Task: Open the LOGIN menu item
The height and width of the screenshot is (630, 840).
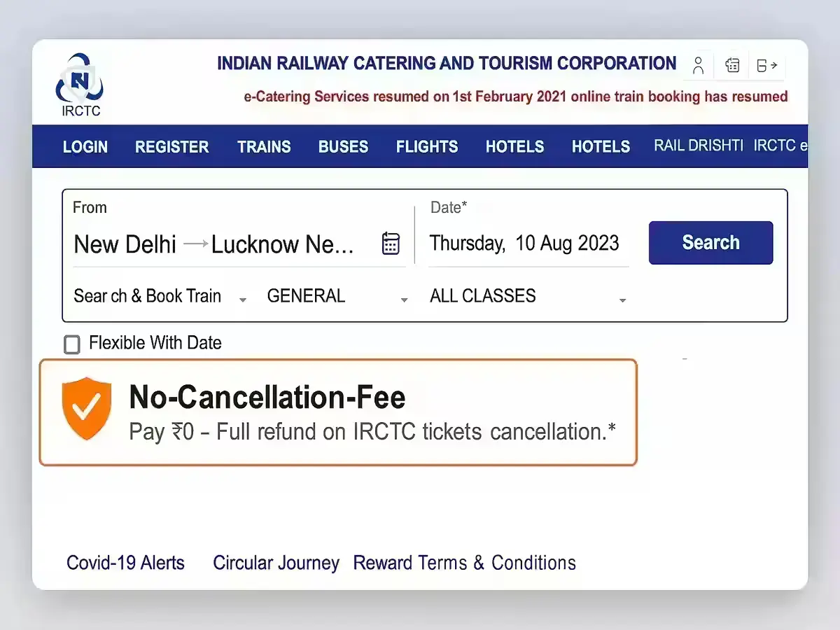Action: click(x=85, y=147)
